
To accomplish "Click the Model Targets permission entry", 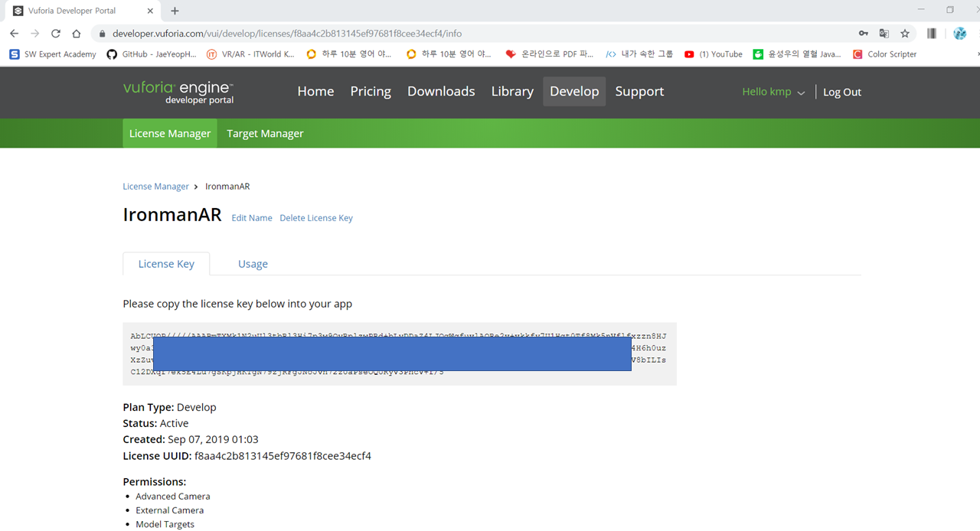I will click(165, 524).
